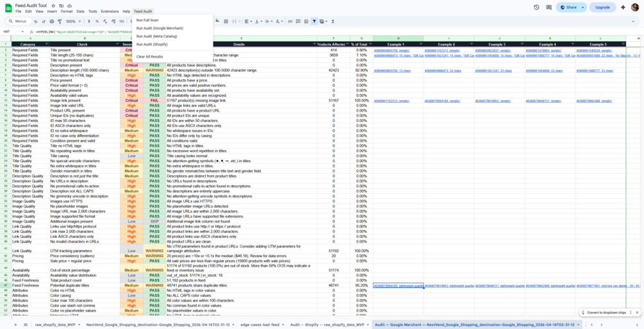644x329 pixels.
Task: Open the Google account avatar
Action: [635, 8]
